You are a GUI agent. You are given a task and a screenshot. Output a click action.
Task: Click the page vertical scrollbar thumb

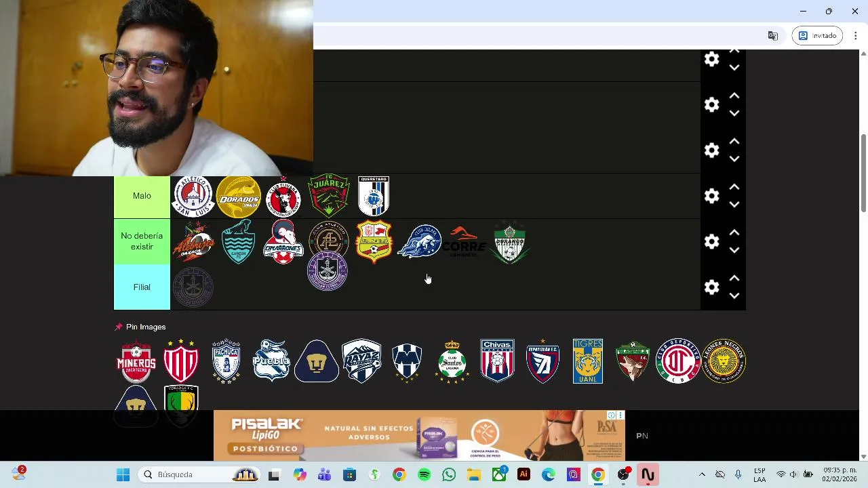pyautogui.click(x=863, y=173)
